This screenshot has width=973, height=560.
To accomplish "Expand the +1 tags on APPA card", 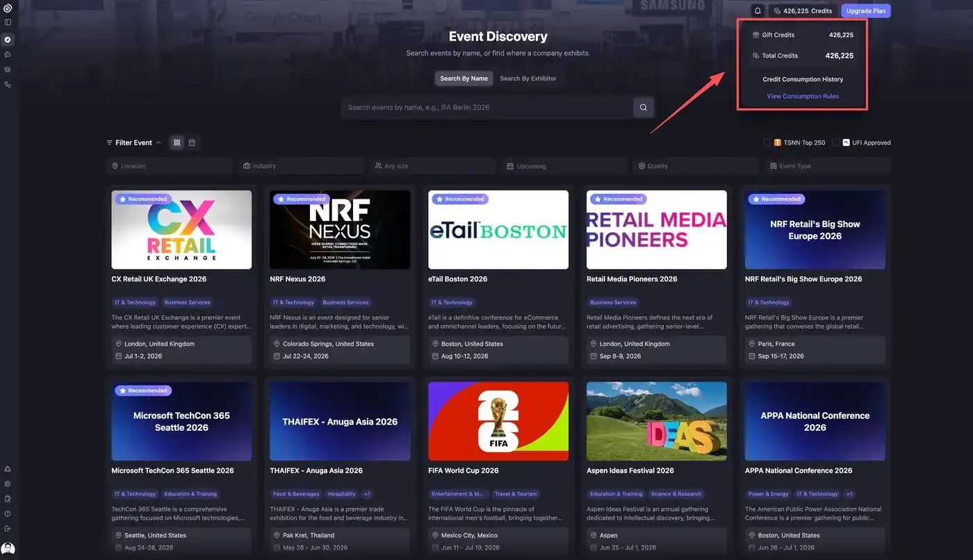I will 849,494.
